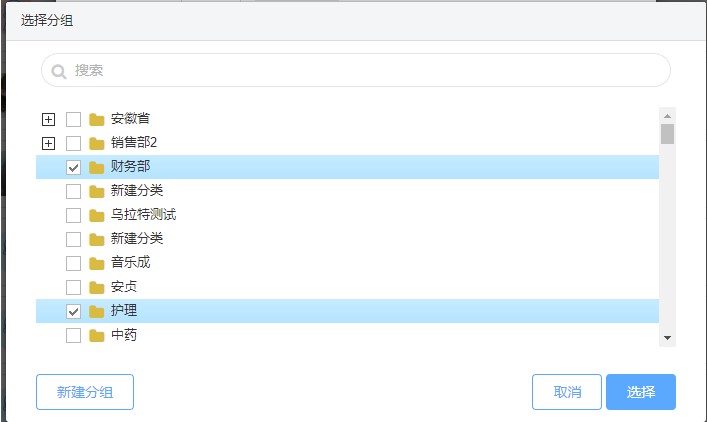707x422 pixels.
Task: Uncheck the 财务部 checkbox
Action: click(x=73, y=167)
